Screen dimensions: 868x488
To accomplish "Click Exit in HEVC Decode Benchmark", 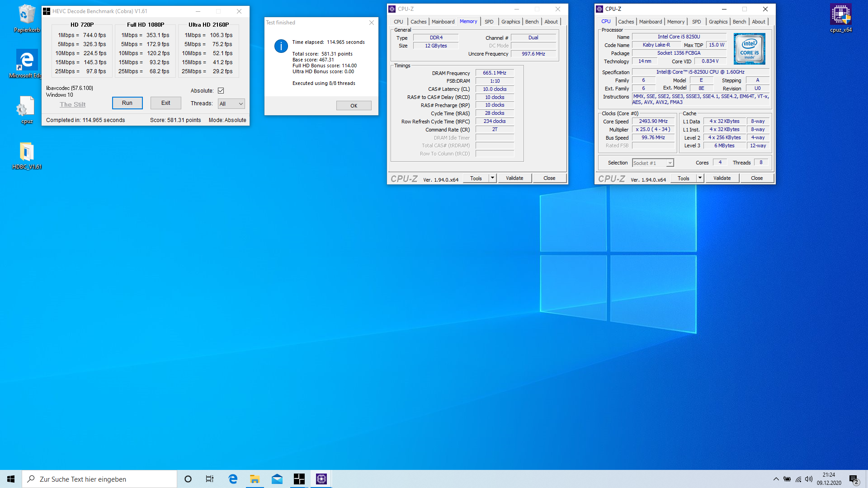I will [166, 103].
